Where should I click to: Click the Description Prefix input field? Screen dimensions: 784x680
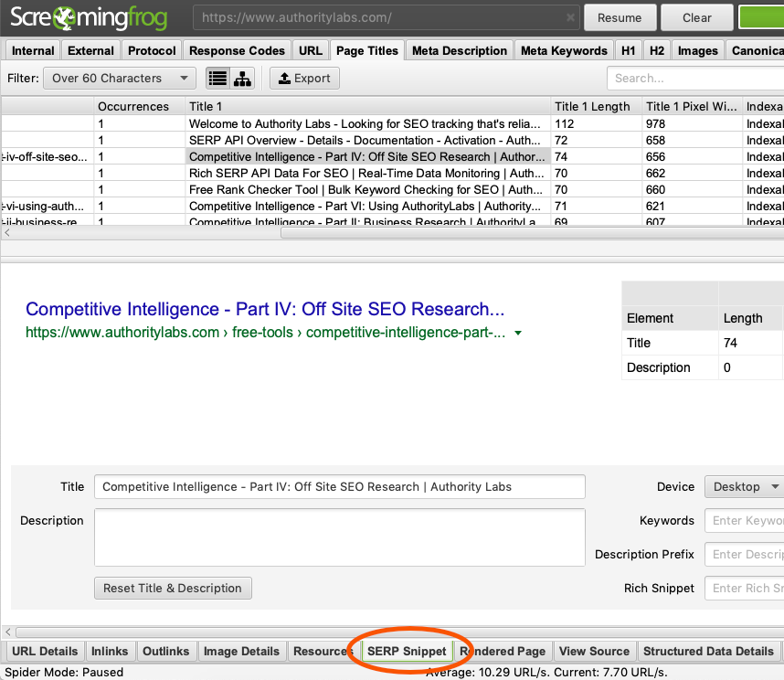(745, 554)
